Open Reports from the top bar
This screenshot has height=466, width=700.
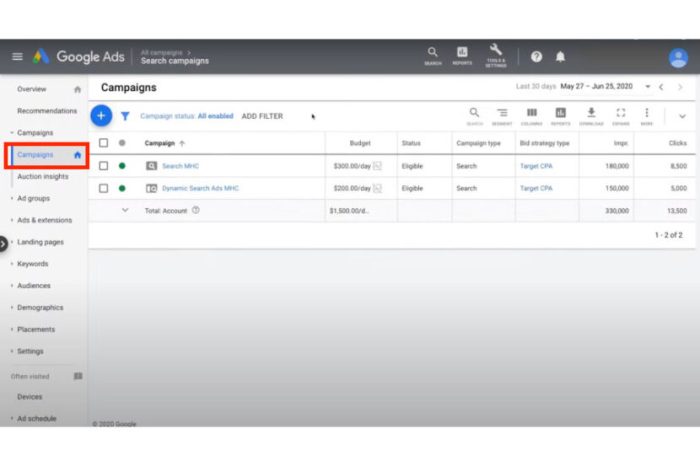(x=462, y=56)
